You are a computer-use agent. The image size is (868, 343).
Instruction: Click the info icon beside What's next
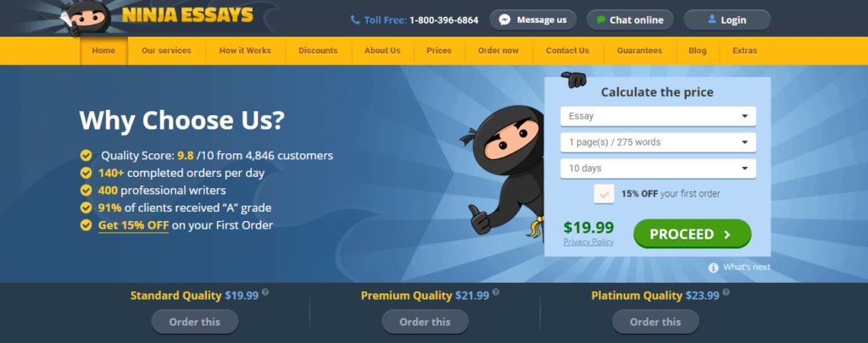coord(714,268)
